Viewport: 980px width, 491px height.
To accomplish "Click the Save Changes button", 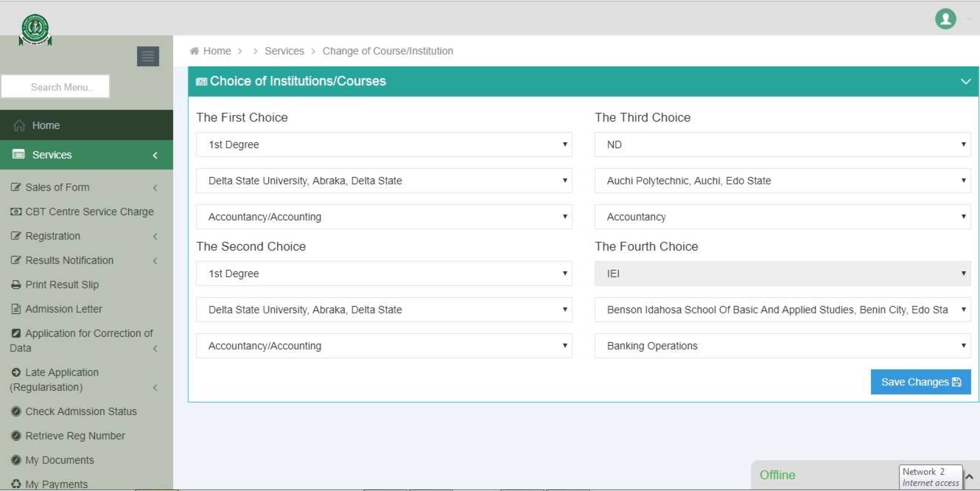I will [920, 382].
